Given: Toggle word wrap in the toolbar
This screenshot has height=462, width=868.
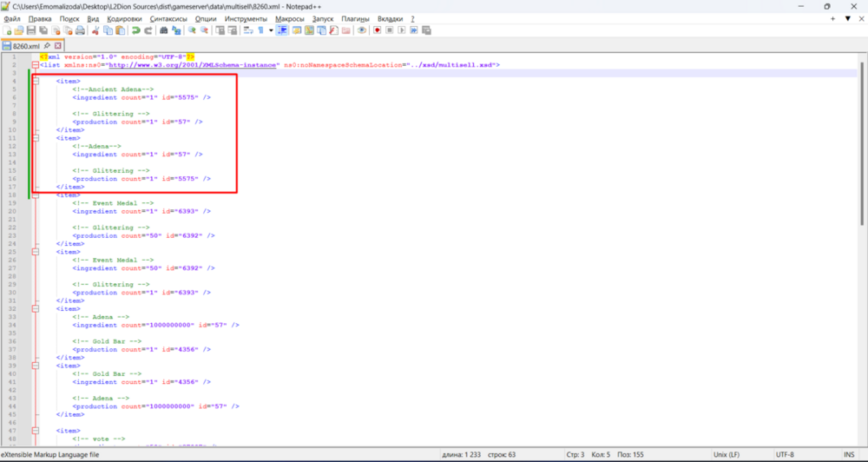Looking at the screenshot, I should pyautogui.click(x=248, y=30).
